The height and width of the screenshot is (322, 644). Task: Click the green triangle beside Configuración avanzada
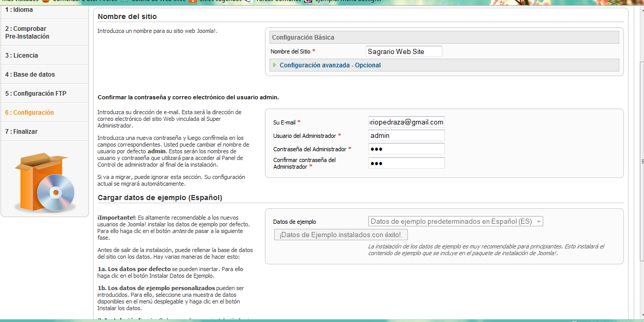(275, 65)
